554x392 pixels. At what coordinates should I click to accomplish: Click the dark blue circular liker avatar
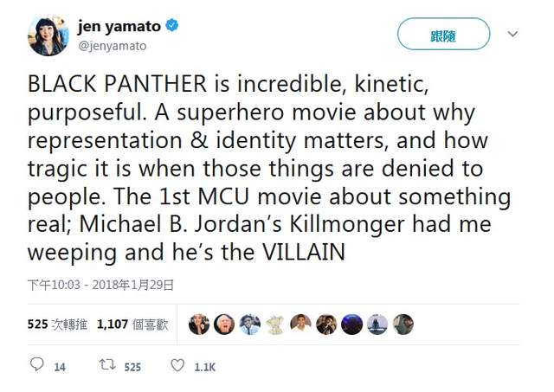pyautogui.click(x=351, y=325)
